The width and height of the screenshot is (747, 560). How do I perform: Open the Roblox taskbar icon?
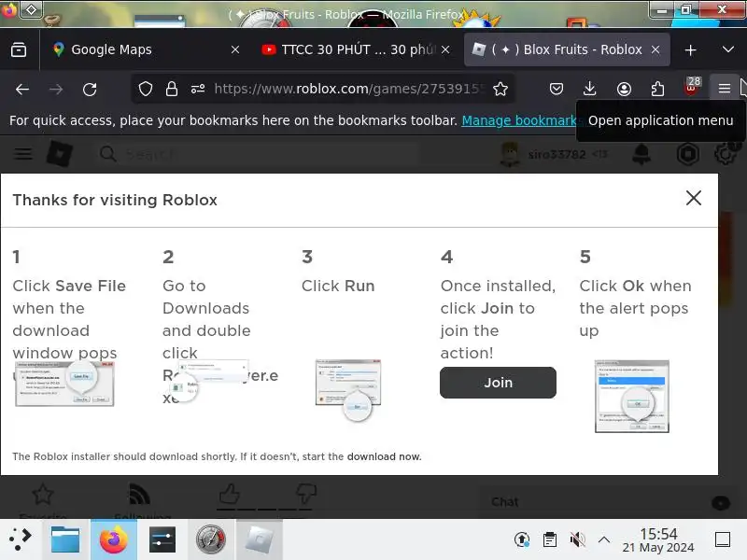[260, 539]
